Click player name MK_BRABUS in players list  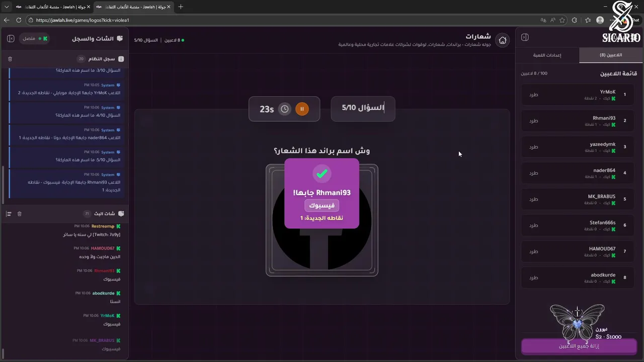coord(602,197)
